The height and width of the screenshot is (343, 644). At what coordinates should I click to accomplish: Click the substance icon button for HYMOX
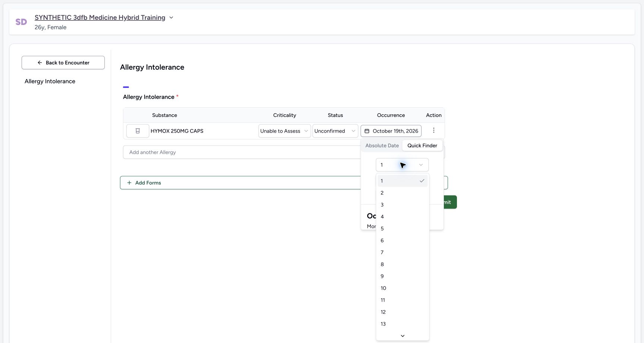click(x=138, y=131)
